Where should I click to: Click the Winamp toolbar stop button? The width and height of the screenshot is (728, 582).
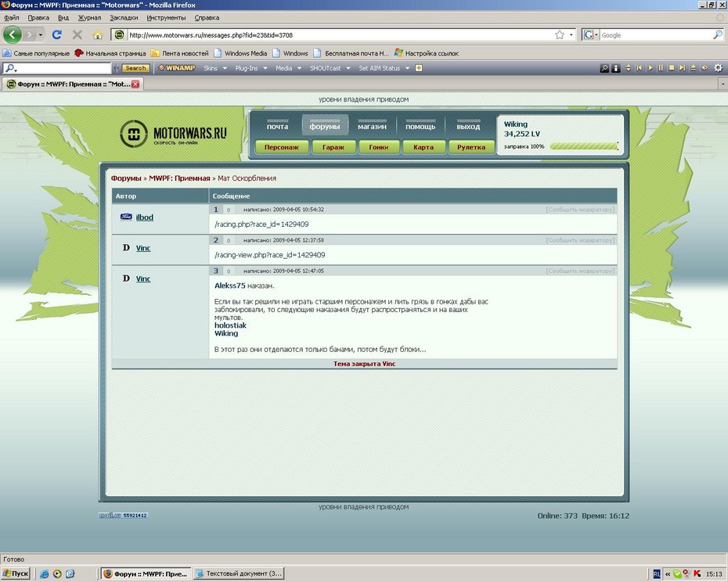pos(672,68)
